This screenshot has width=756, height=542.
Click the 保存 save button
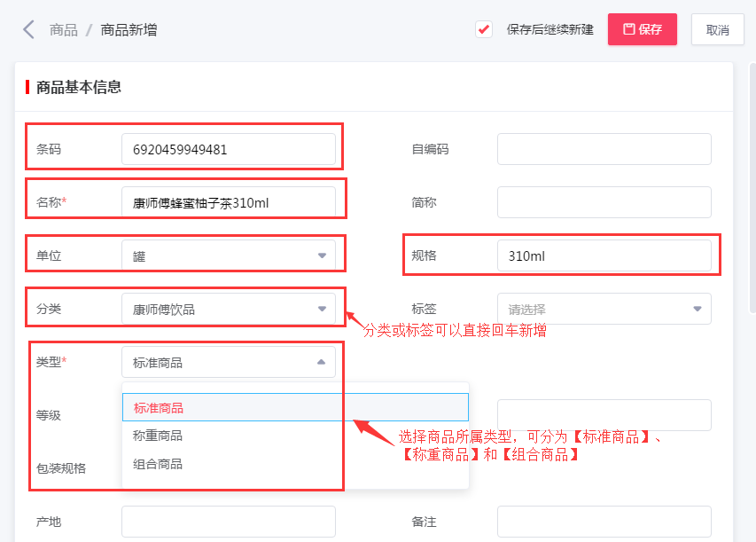(x=642, y=28)
